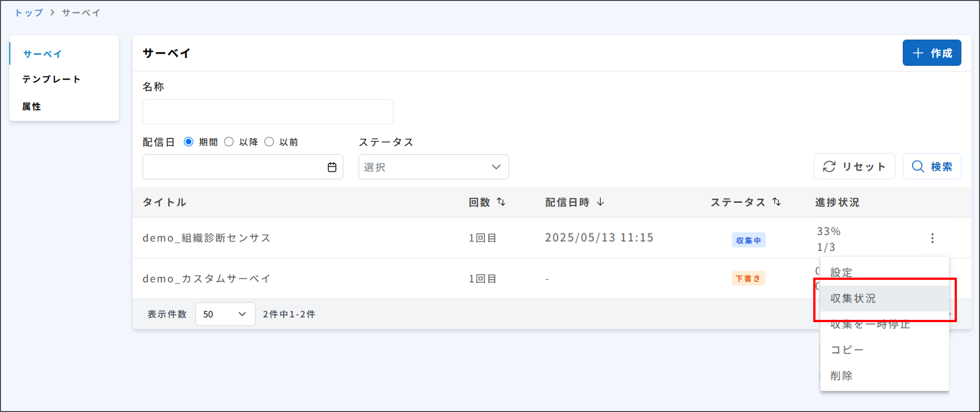The height and width of the screenshot is (412, 980).
Task: Click inside the 名称 input field
Action: (267, 112)
